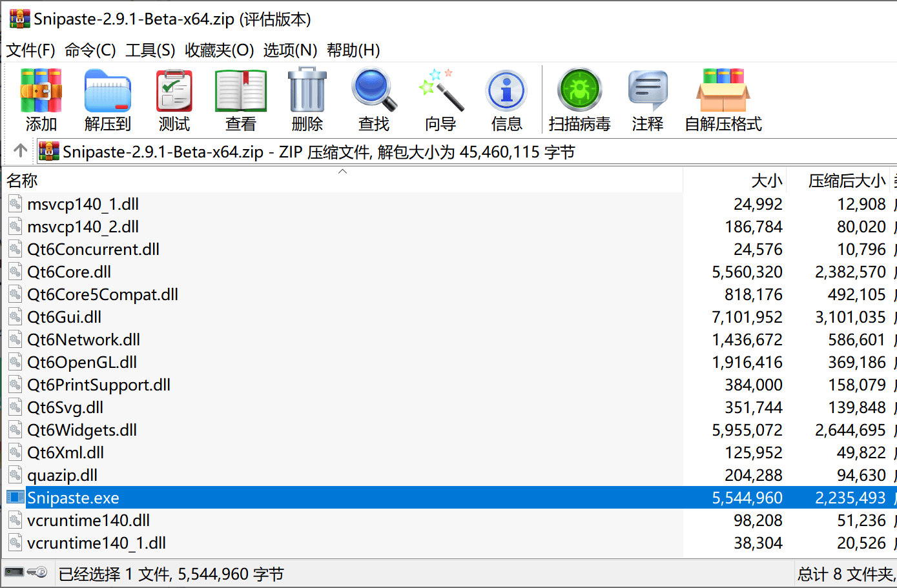
Task: Click the Extract To (解压到) icon
Action: point(107,99)
